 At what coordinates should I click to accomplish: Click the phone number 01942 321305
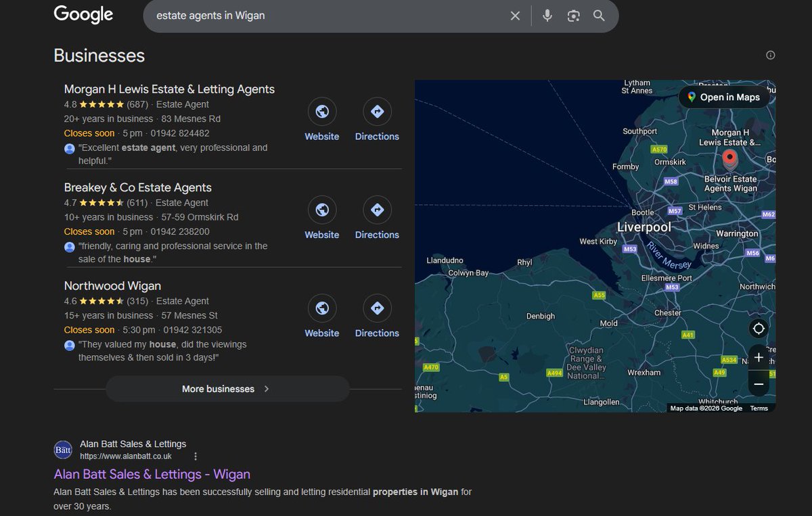[192, 330]
